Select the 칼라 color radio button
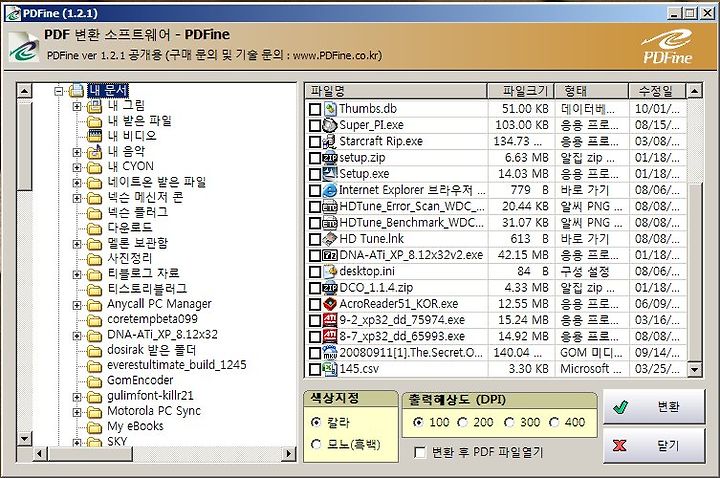720x478 pixels. (316, 422)
